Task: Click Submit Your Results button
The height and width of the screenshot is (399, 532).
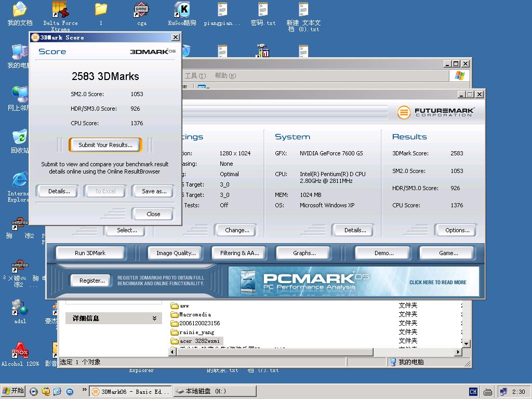Action: coord(105,145)
